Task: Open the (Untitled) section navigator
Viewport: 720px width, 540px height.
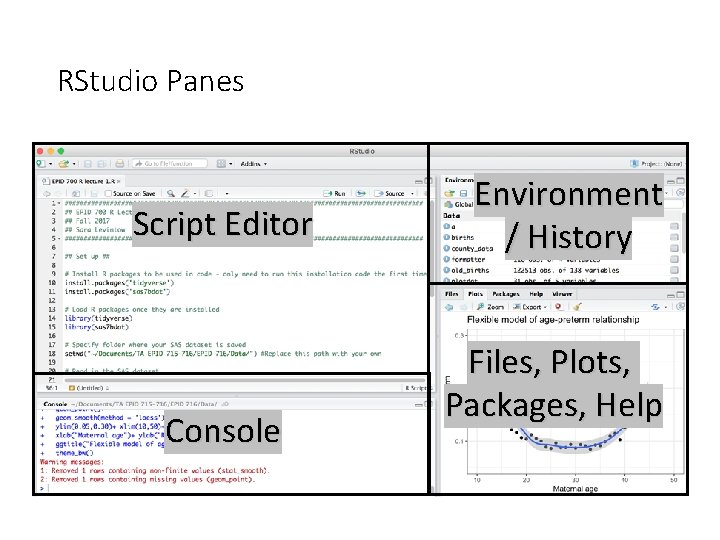Action: coord(88,388)
